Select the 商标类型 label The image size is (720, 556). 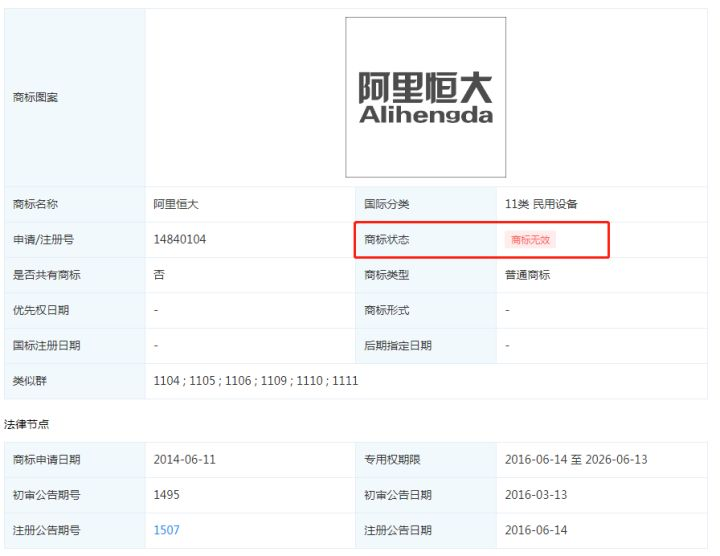387,275
